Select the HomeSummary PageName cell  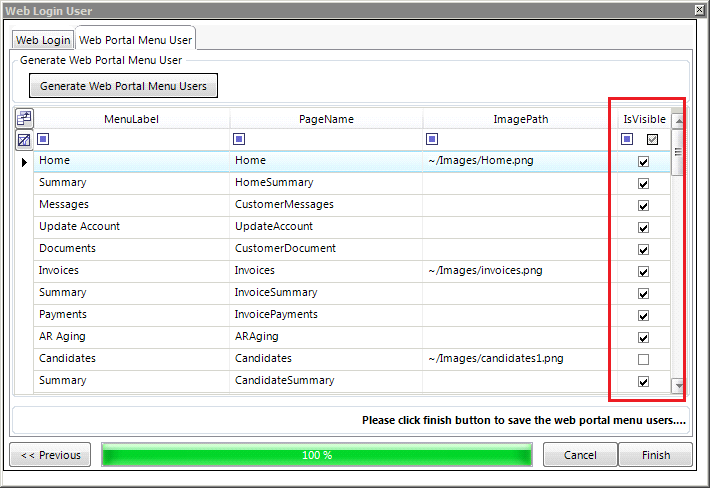(x=326, y=183)
